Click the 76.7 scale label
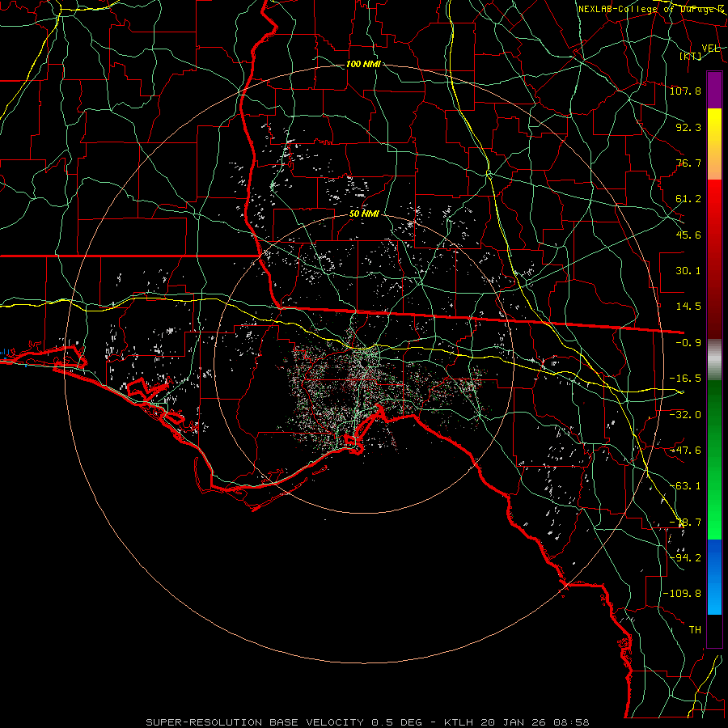Image resolution: width=728 pixels, height=728 pixels. pos(688,163)
